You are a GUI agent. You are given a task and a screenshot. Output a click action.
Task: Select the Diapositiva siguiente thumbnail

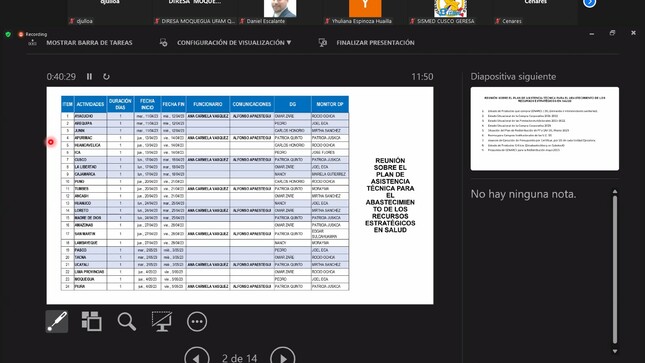point(545,128)
